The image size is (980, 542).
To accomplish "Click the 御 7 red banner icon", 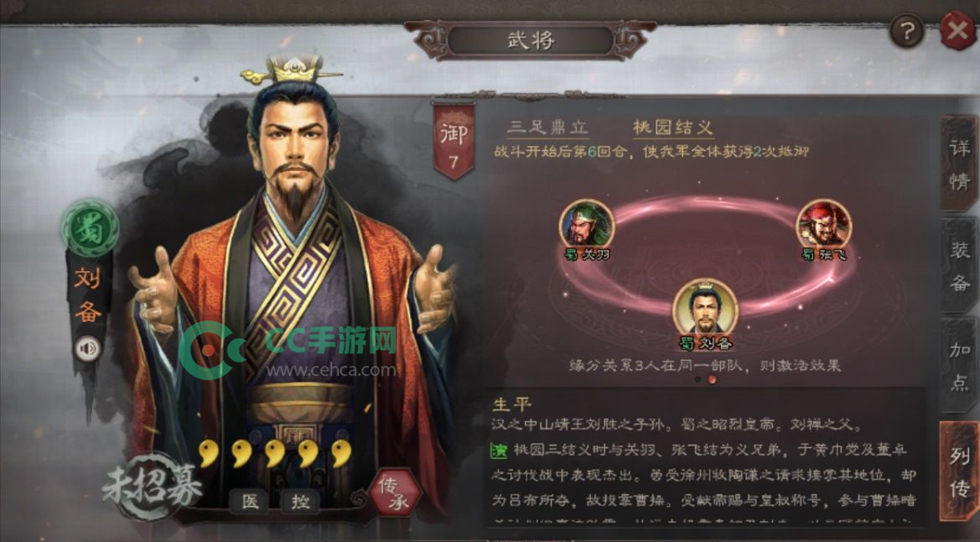I will [454, 143].
